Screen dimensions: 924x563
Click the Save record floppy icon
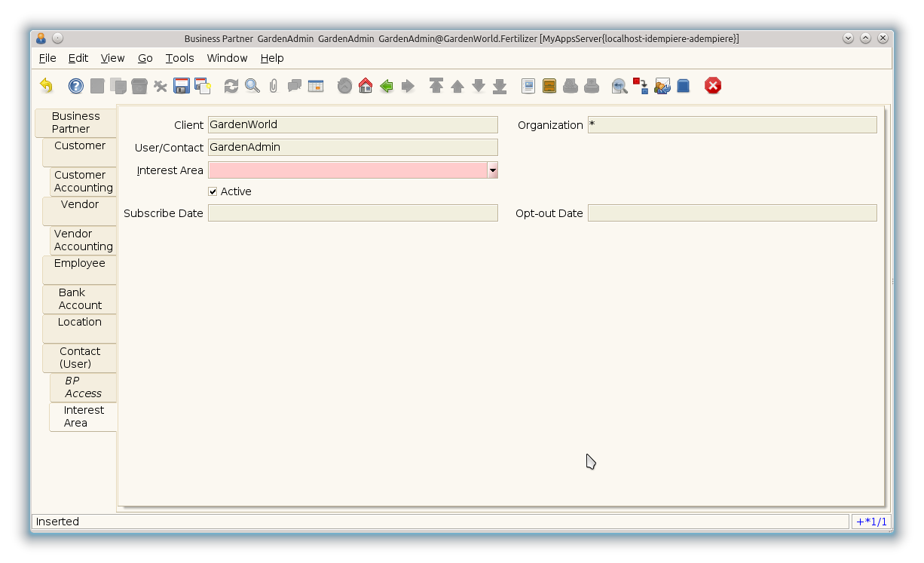tap(182, 86)
